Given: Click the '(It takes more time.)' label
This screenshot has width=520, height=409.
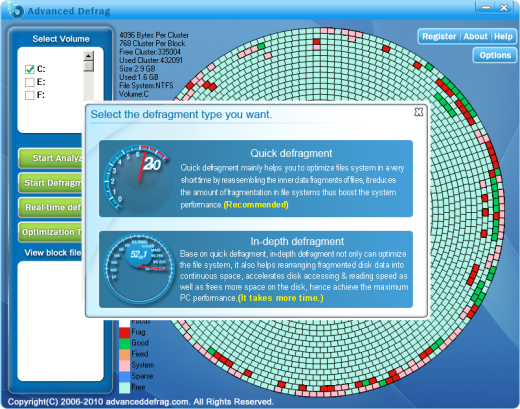Looking at the screenshot, I should pos(280,298).
